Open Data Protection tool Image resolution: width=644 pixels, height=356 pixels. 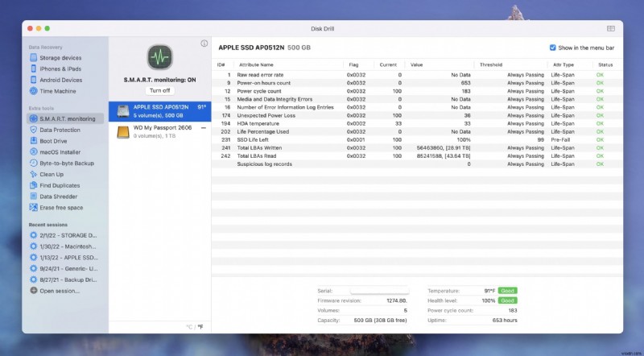[x=60, y=130]
